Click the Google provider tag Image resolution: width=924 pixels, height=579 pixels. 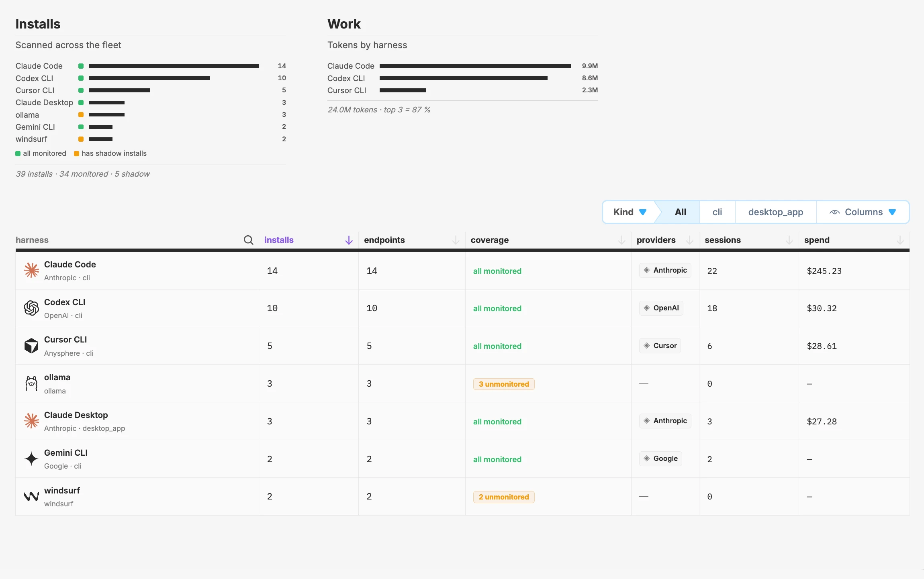660,459
